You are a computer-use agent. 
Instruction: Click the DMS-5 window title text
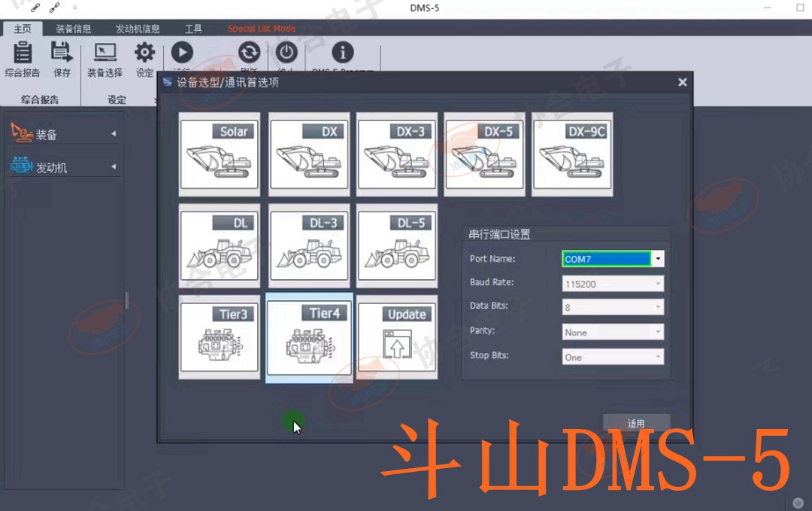pos(425,8)
